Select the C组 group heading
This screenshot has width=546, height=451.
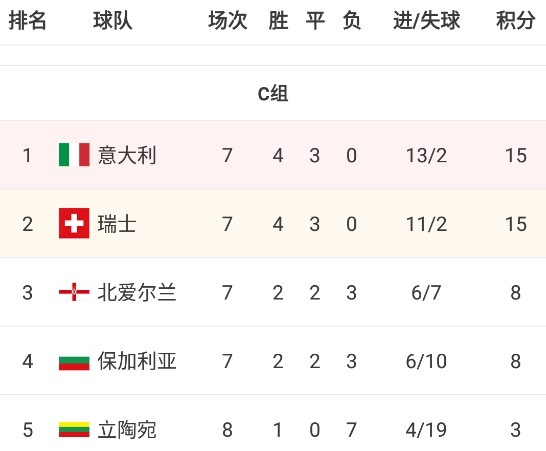tap(273, 93)
